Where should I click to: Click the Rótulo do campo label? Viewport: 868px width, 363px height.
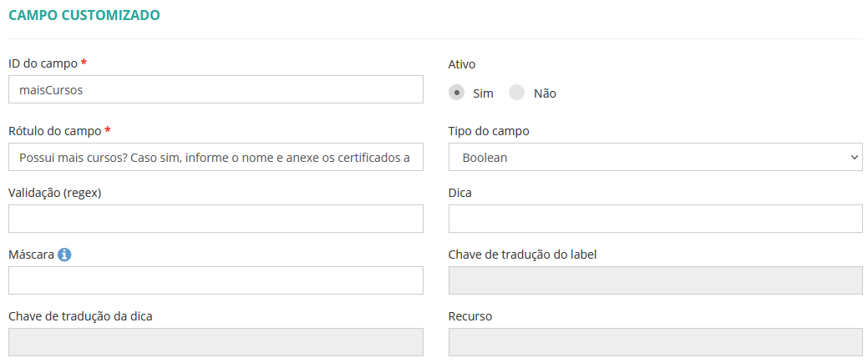coord(54,131)
